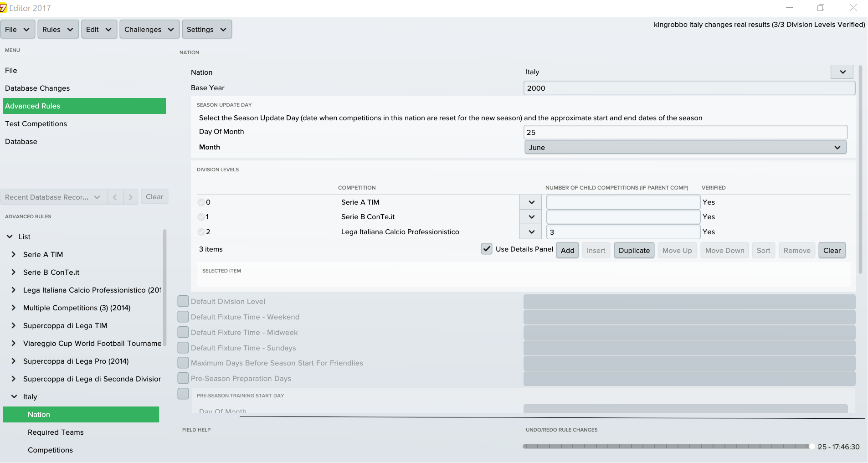Viewport: 868px width, 463px height.
Task: Expand Serie A TIM tree node
Action: (13, 254)
